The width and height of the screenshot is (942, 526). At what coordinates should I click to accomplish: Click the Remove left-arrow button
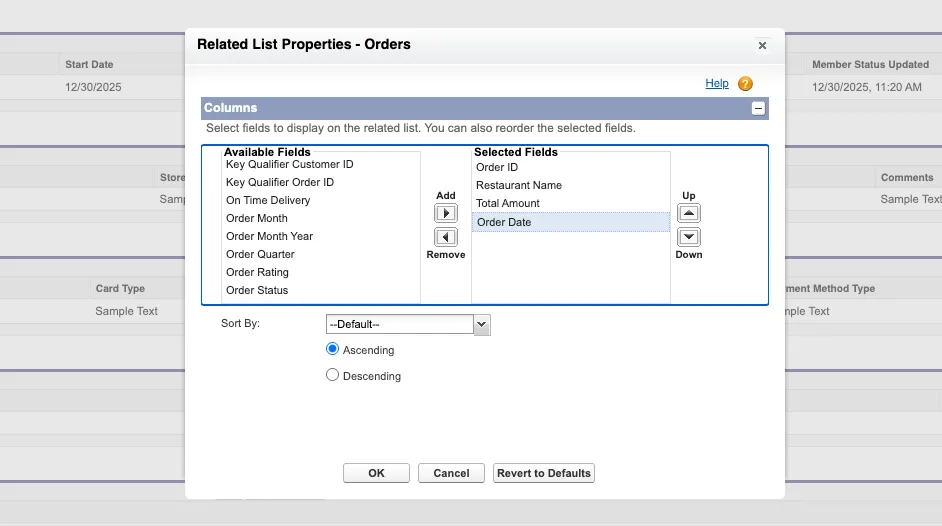(x=446, y=237)
